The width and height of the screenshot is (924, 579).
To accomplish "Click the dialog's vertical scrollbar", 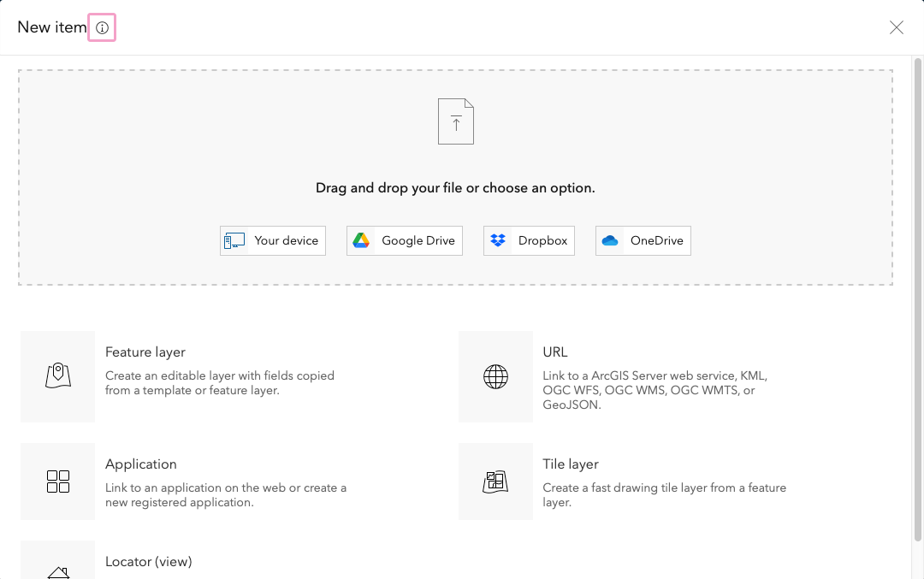I will 917,299.
